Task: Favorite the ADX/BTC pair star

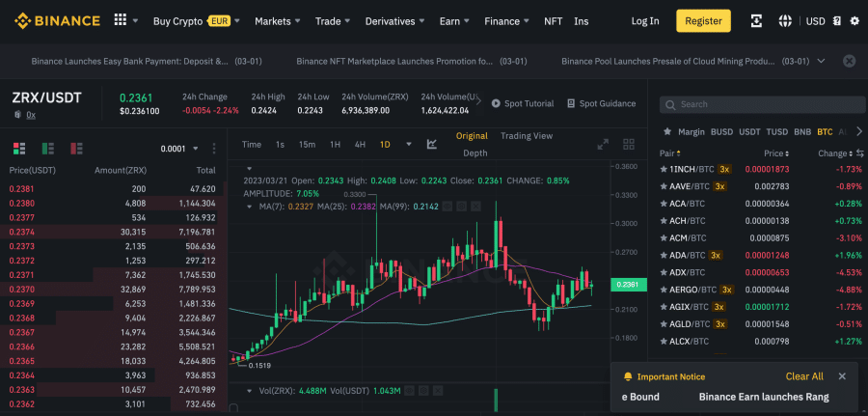Action: point(664,272)
